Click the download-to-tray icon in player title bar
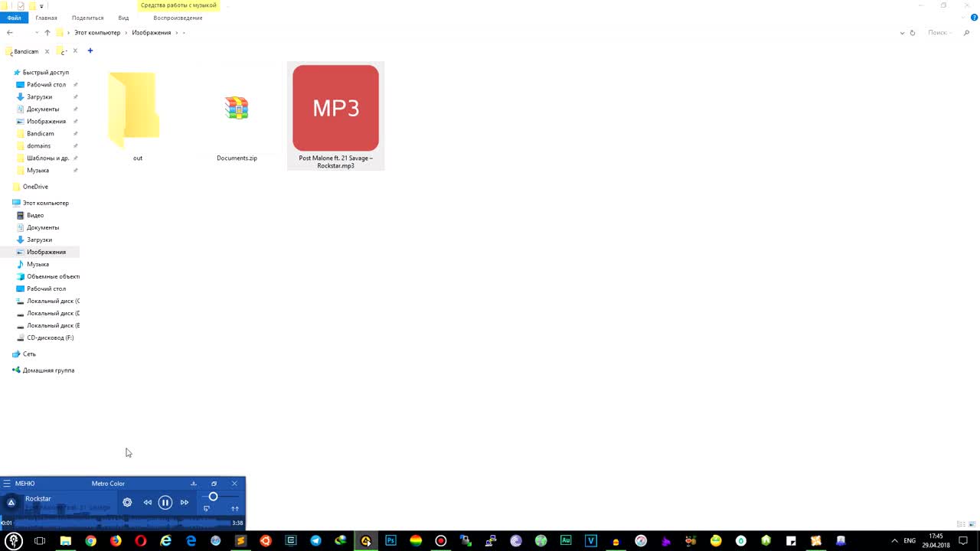 [194, 484]
